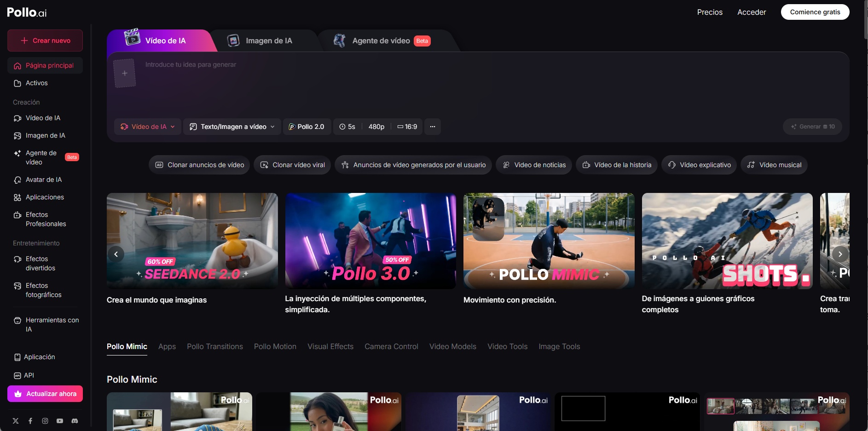
Task: Open the Pollo Mimic banner card
Action: (x=549, y=241)
